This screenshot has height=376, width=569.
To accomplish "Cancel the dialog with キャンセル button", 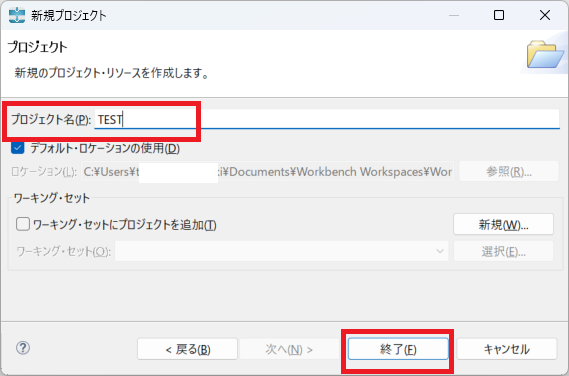I will [507, 349].
